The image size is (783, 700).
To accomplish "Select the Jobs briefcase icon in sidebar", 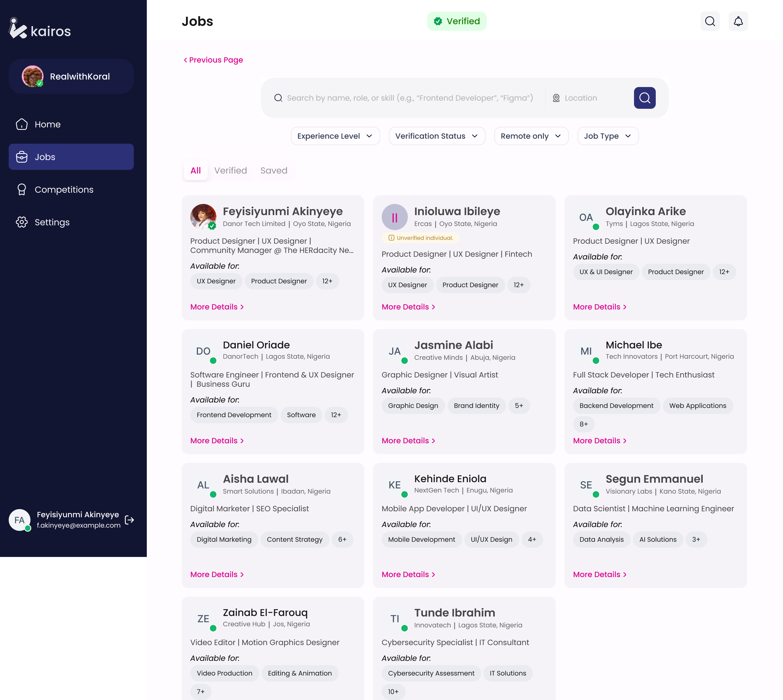I will [22, 157].
